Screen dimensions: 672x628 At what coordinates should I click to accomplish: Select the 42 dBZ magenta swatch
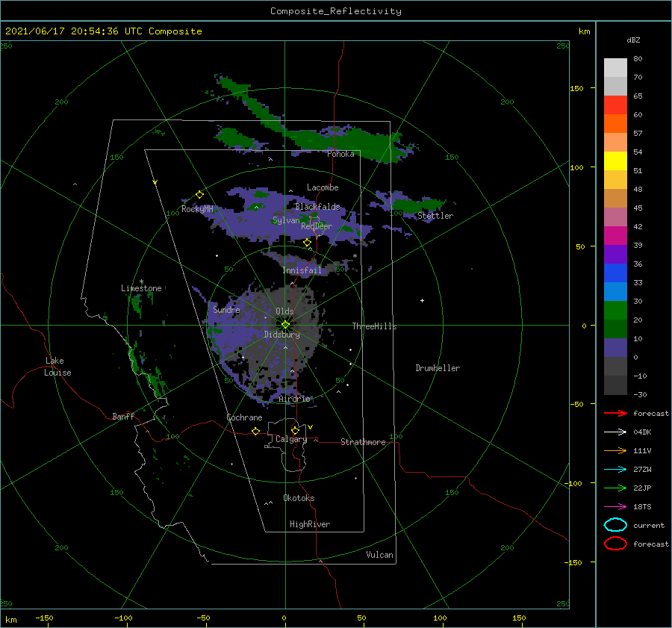click(615, 236)
